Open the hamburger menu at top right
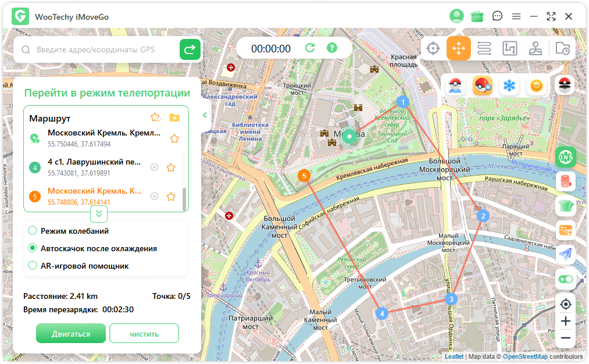This screenshot has height=364, width=589. point(516,16)
